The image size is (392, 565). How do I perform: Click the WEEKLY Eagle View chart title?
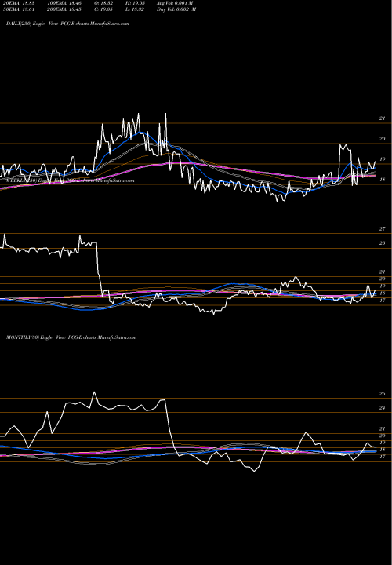71,180
